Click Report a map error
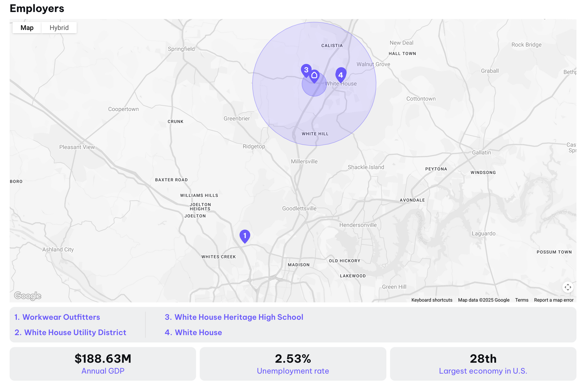This screenshot has height=387, width=588. pyautogui.click(x=554, y=300)
